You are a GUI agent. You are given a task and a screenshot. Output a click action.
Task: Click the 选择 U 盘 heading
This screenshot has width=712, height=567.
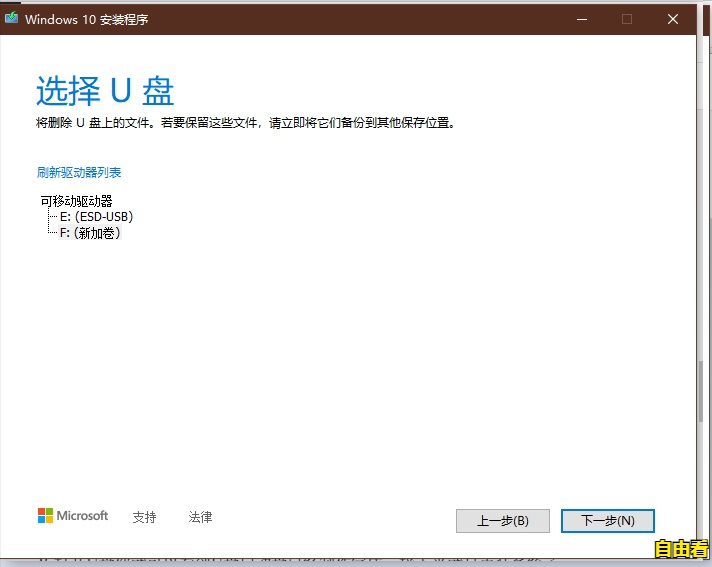click(105, 90)
